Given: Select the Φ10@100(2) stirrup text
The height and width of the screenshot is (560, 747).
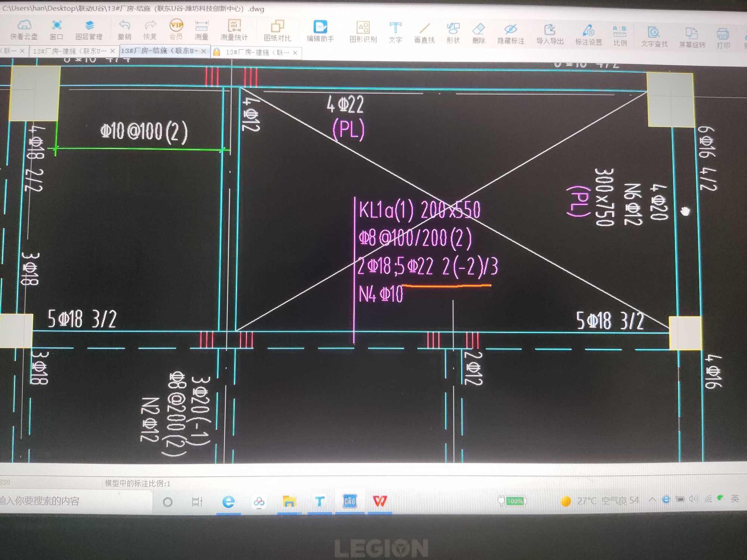Looking at the screenshot, I should pyautogui.click(x=144, y=132).
